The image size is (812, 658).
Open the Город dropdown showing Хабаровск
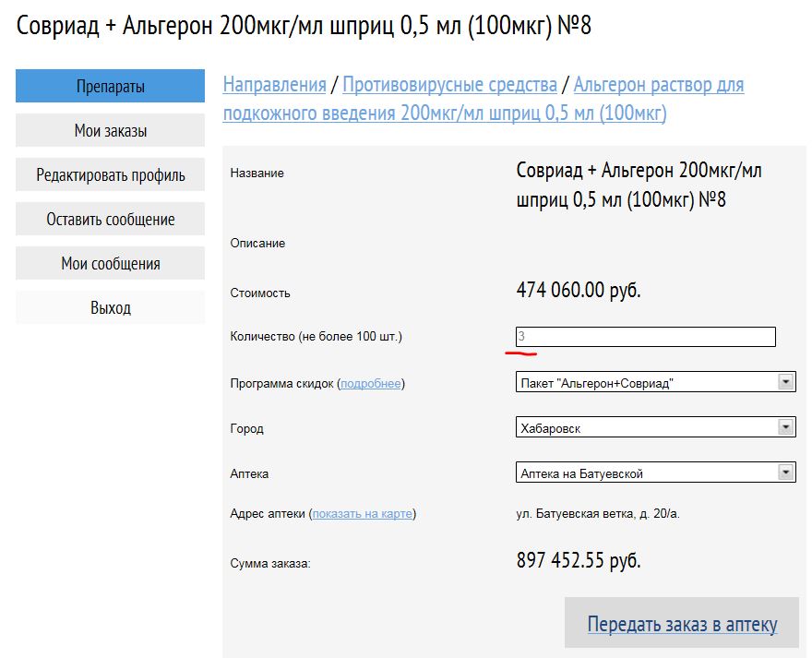tap(656, 427)
